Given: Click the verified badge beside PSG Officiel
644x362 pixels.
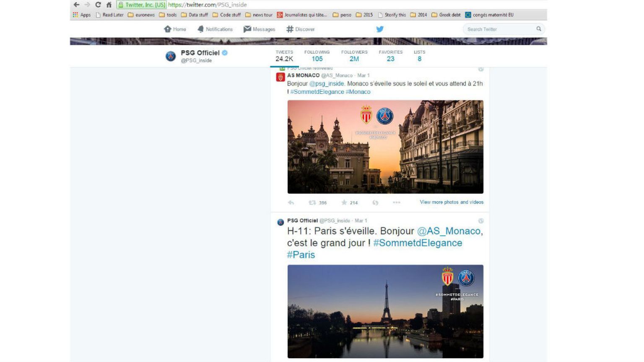Looking at the screenshot, I should coord(225,53).
